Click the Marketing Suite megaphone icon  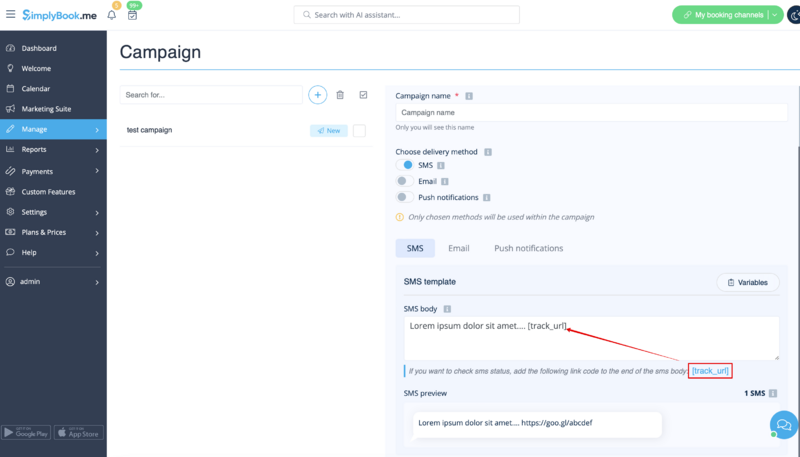coord(10,109)
